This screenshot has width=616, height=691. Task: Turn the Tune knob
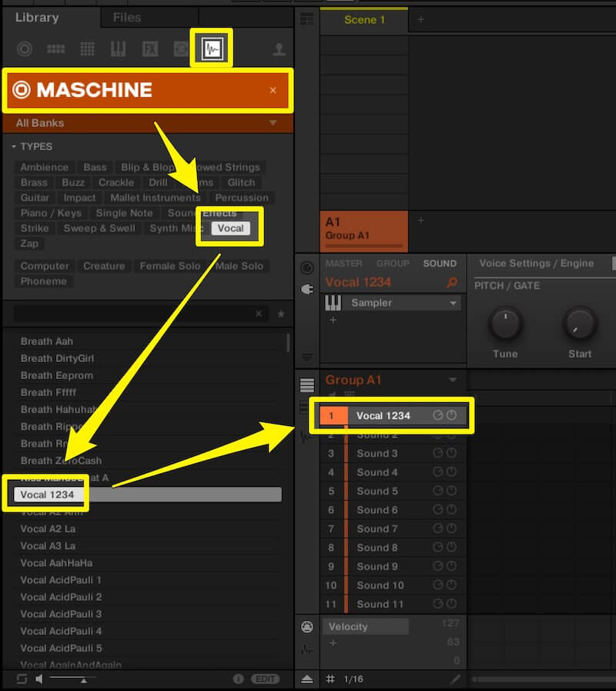coord(505,324)
